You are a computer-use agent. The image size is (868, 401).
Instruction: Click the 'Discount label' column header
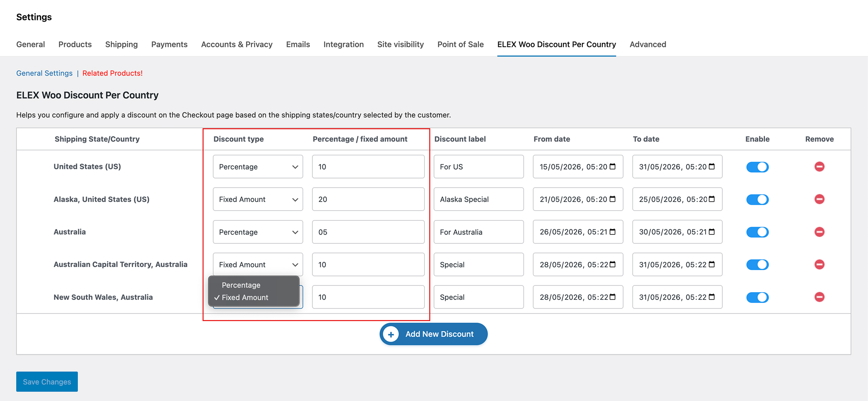pyautogui.click(x=460, y=139)
